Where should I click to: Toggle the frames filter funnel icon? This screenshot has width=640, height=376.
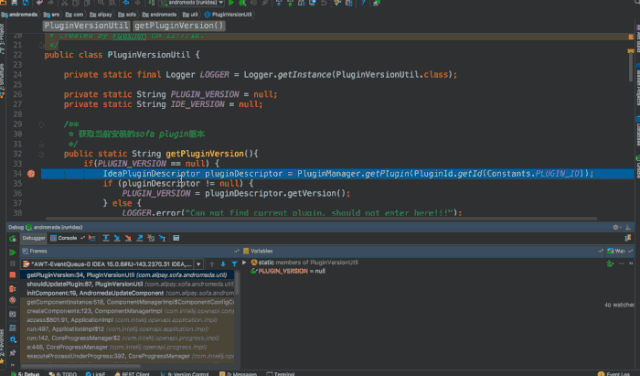(234, 264)
